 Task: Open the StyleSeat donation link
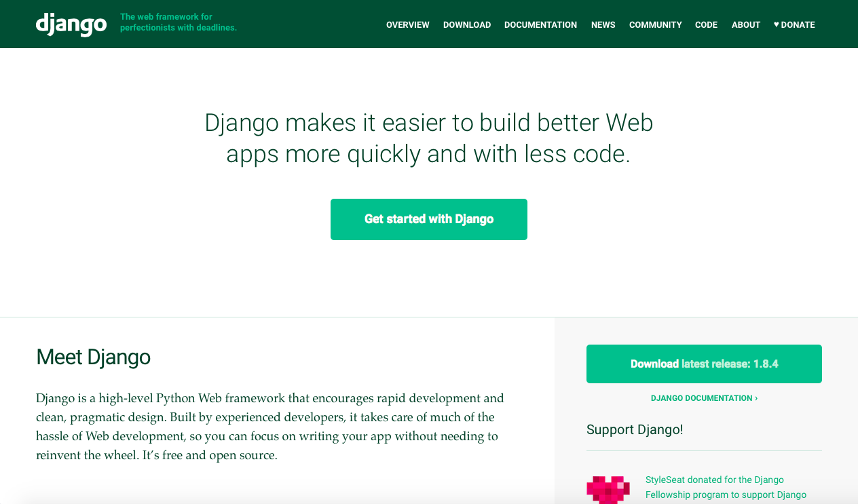coord(726,487)
